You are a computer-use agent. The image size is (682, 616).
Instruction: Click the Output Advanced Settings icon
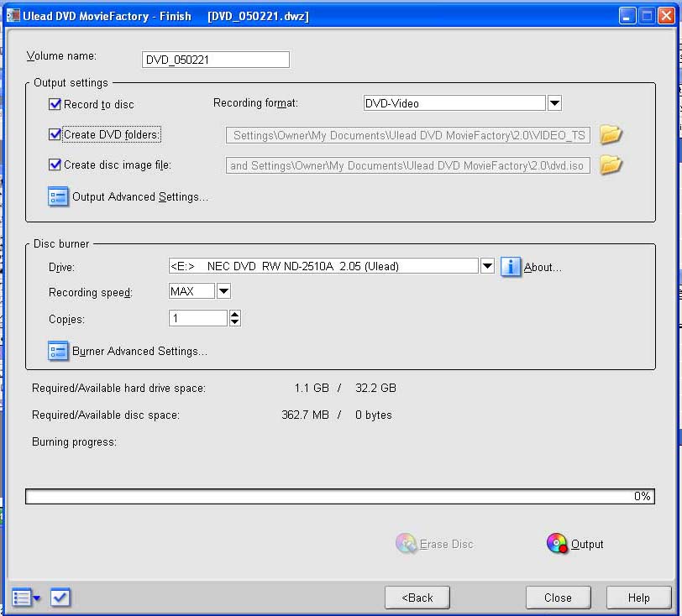point(58,197)
